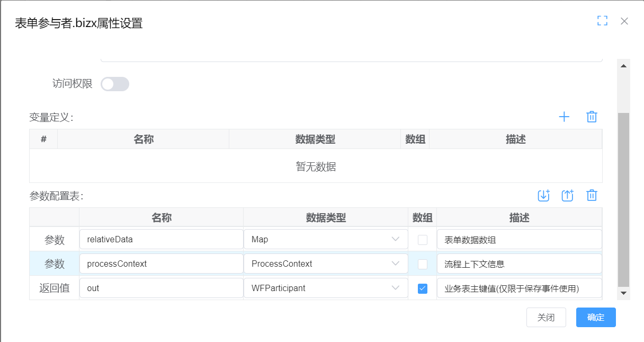Screen dimensions: 644x342
Task: Expand the ProcessContext data type dropdown
Action: (326, 264)
